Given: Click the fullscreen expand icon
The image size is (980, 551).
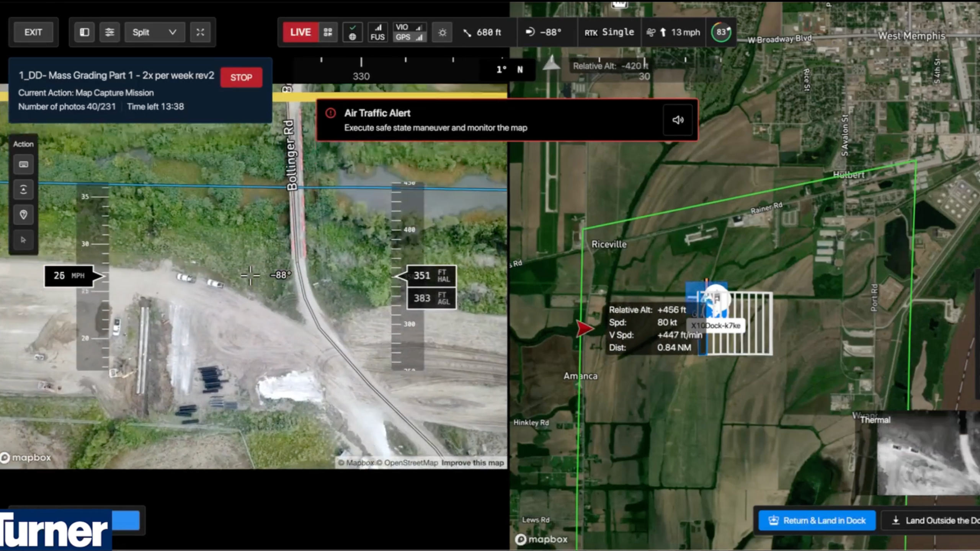Looking at the screenshot, I should [200, 32].
